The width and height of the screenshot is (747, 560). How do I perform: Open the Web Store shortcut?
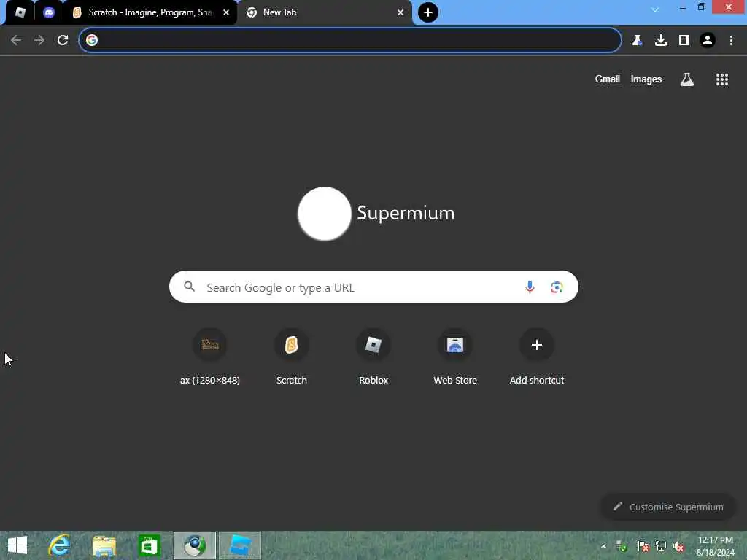[455, 357]
